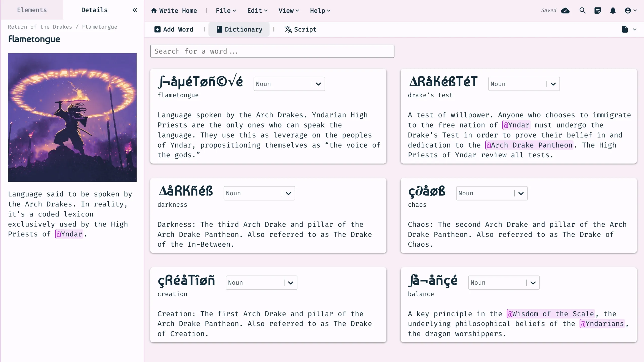
Task: Open balance word type dropdown
Action: pyautogui.click(x=533, y=283)
